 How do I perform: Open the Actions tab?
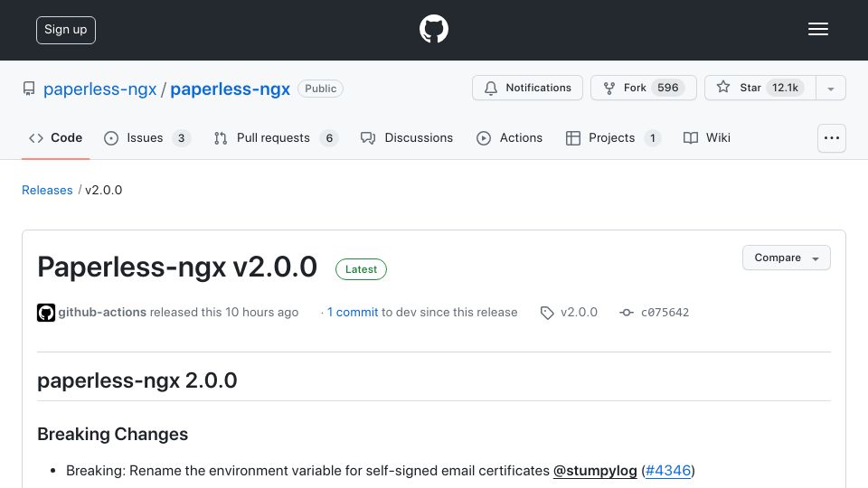pos(509,137)
